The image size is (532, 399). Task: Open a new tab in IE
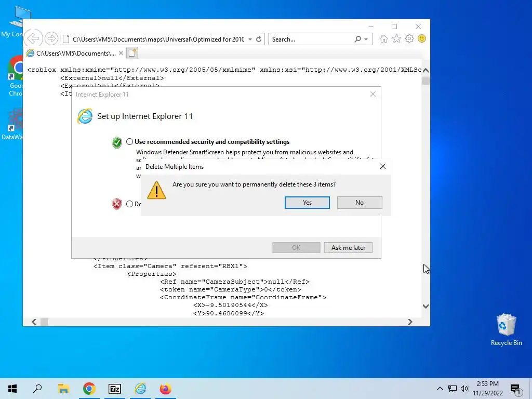pos(132,54)
